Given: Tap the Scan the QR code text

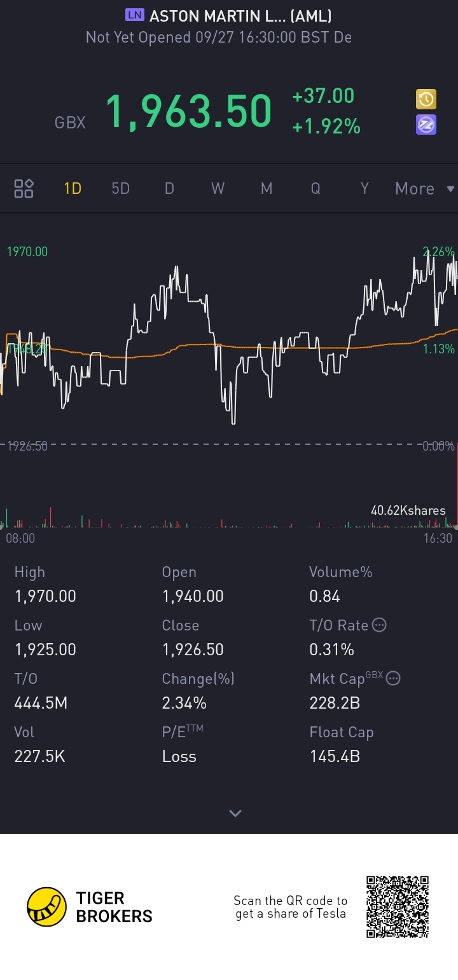Looking at the screenshot, I should click(x=291, y=907).
